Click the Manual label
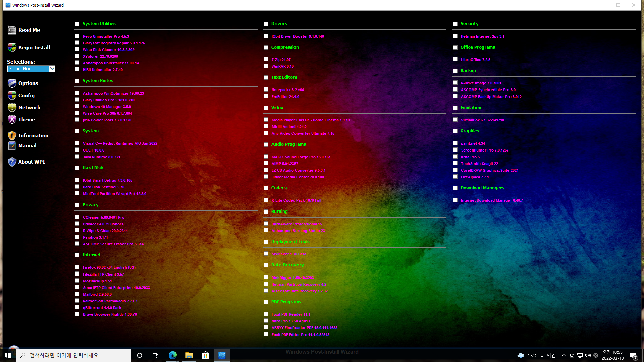Image resolution: width=644 pixels, height=362 pixels. [28, 146]
